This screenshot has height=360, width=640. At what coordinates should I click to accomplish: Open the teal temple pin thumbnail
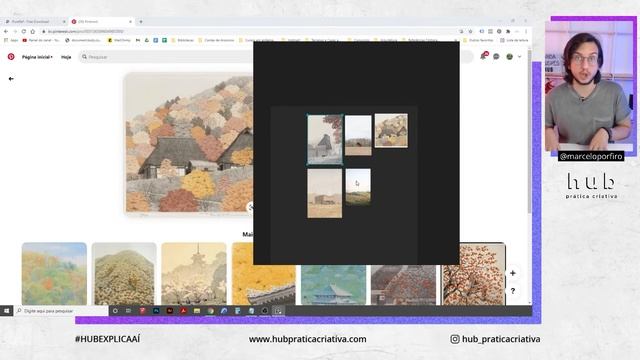point(333,284)
